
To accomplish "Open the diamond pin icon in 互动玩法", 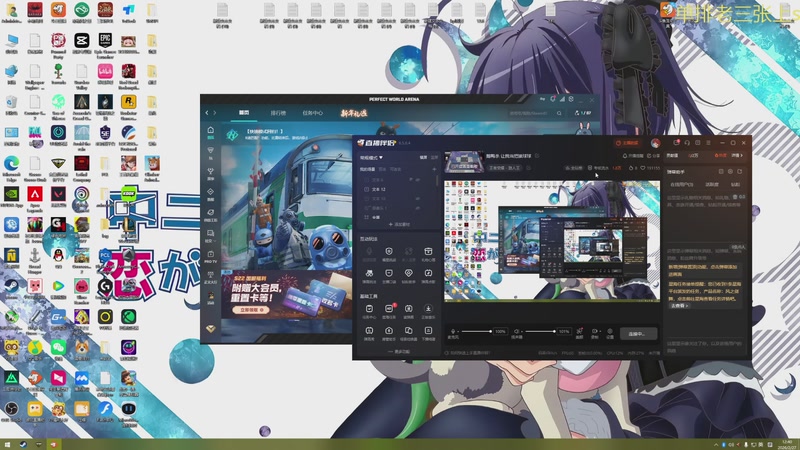I will coord(408,273).
